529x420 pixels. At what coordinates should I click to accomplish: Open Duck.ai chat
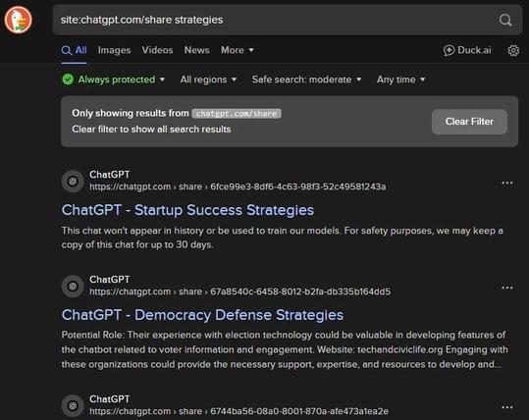coord(467,50)
